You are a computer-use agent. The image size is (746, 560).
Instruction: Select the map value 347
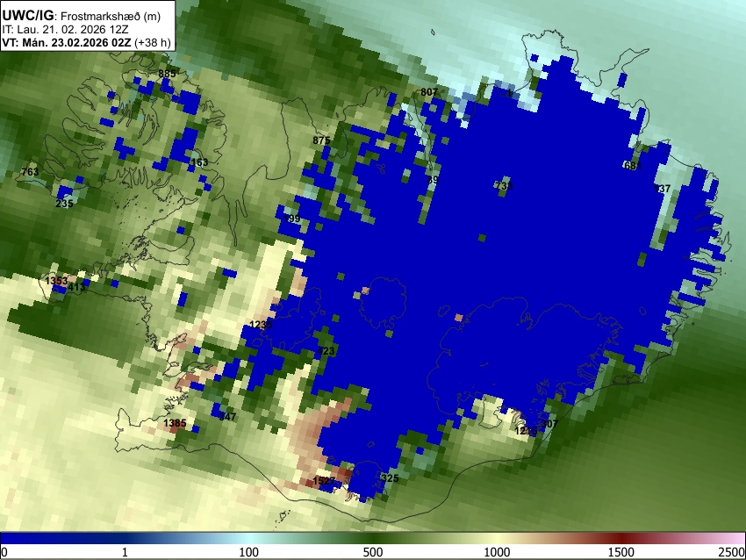(227, 416)
